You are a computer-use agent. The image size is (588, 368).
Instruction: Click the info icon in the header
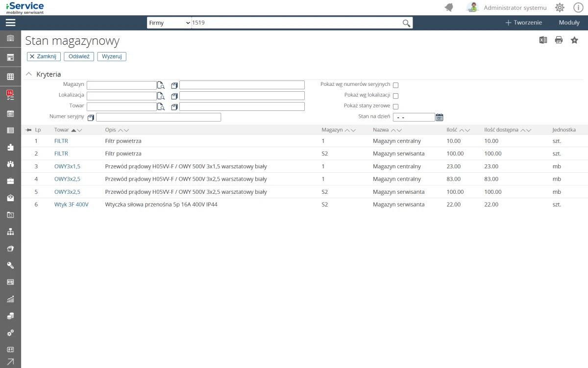click(578, 8)
